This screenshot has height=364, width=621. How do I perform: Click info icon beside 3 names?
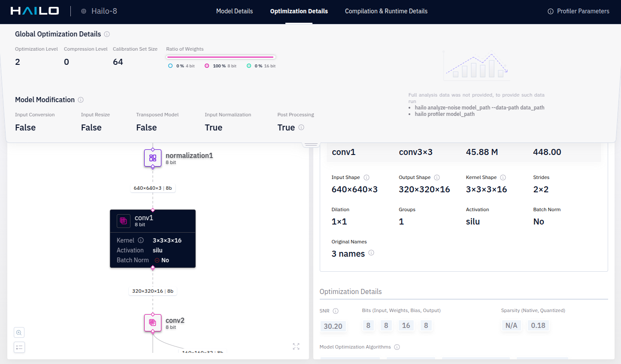[371, 253]
